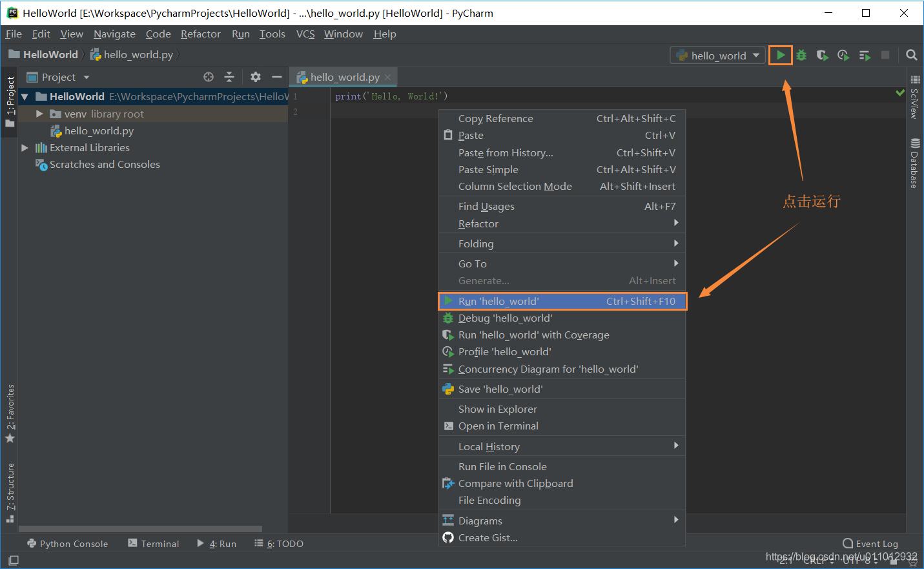Screen dimensions: 924x569
Task: Run hello_world with green play button
Action: coord(781,55)
